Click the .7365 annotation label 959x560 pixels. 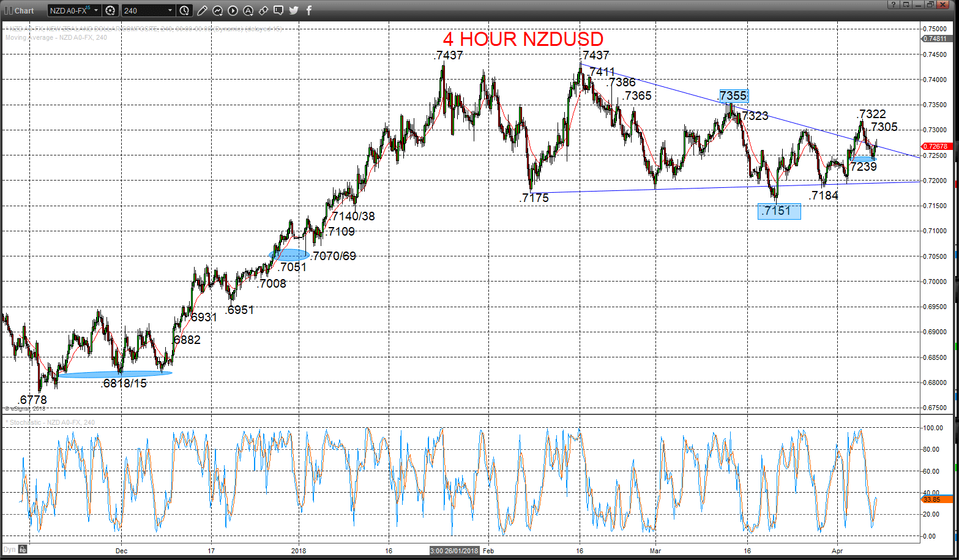pyautogui.click(x=637, y=95)
